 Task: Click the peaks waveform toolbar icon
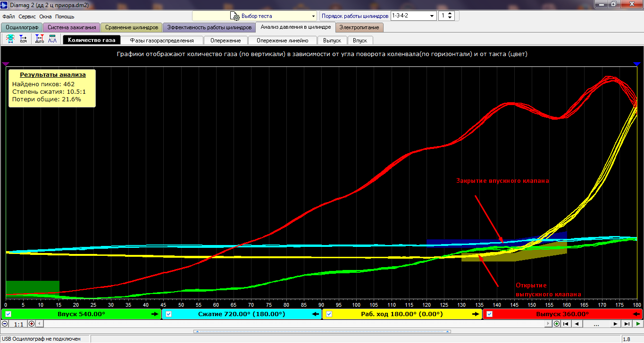[52, 39]
